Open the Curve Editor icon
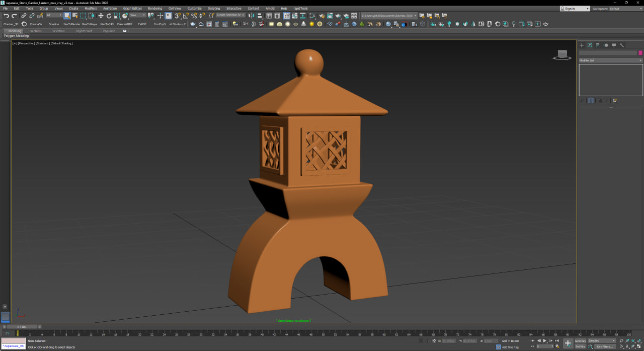The height and width of the screenshot is (351, 644). point(295,16)
